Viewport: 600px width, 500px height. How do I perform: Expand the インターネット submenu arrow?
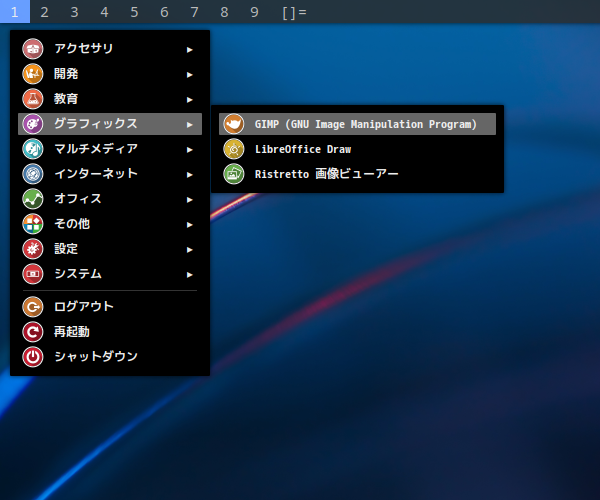pos(189,175)
